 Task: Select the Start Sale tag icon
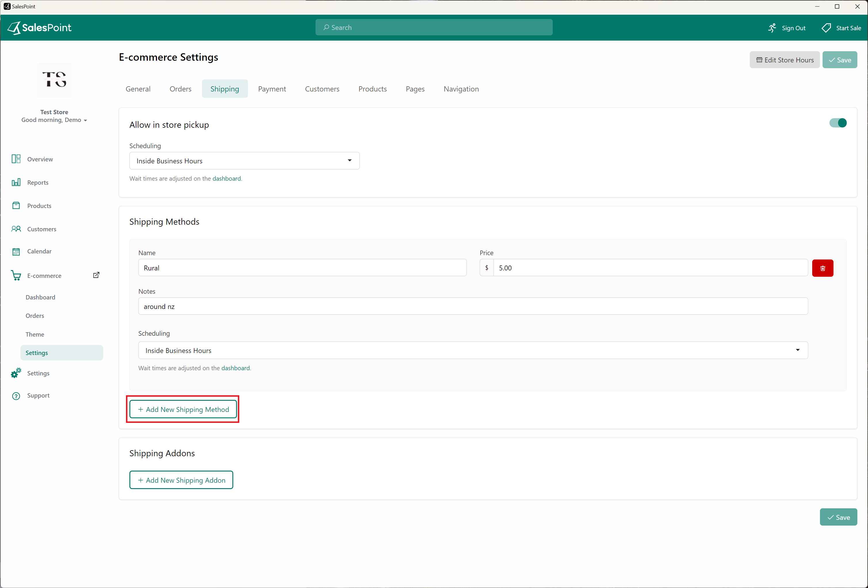tap(826, 28)
